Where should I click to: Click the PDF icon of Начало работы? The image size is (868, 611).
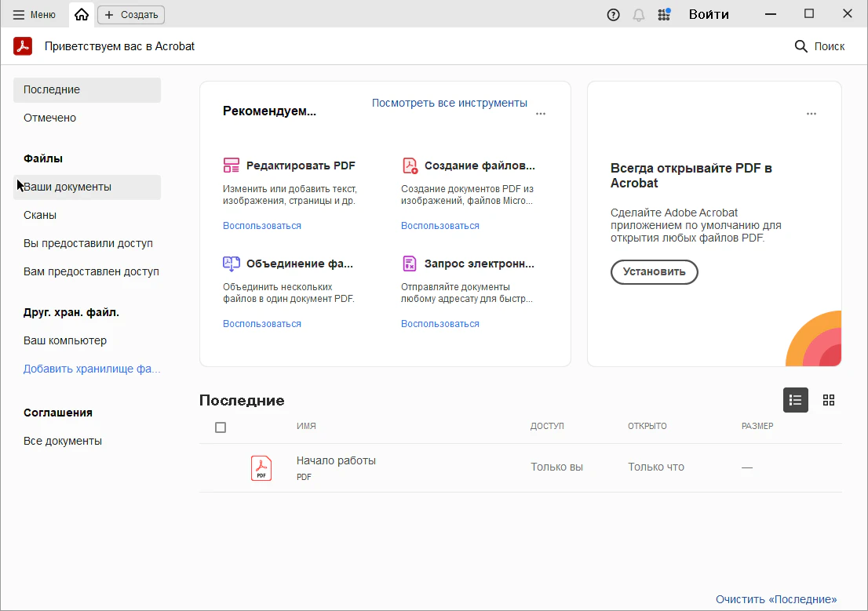pos(261,468)
